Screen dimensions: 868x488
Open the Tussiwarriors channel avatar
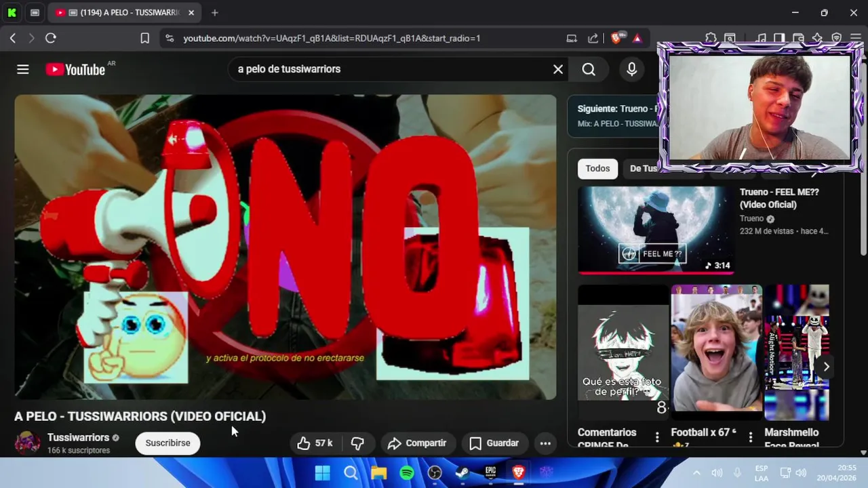point(27,443)
